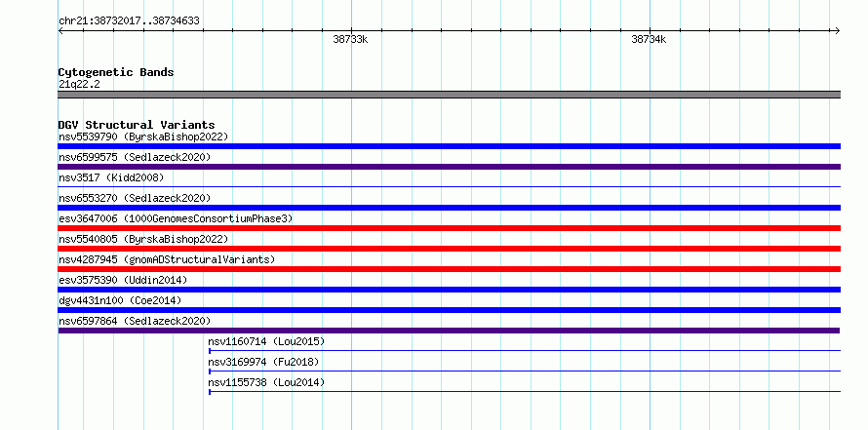The image size is (868, 430).
Task: Click the right arrowhead of the ruler
Action: [838, 31]
